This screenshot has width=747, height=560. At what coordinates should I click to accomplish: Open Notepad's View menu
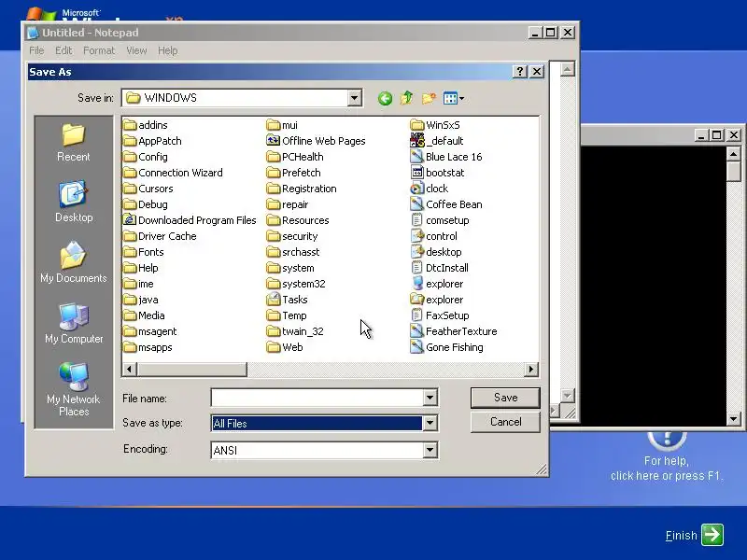136,50
